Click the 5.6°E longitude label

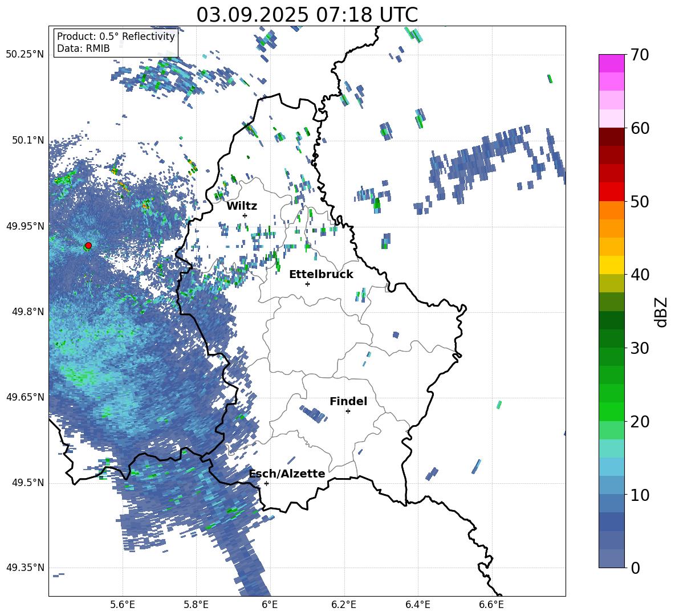(x=123, y=605)
